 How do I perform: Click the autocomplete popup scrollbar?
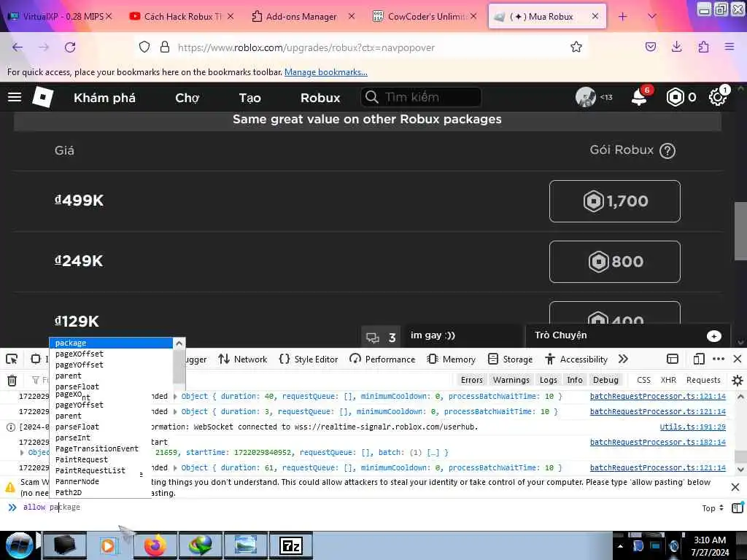(x=179, y=366)
